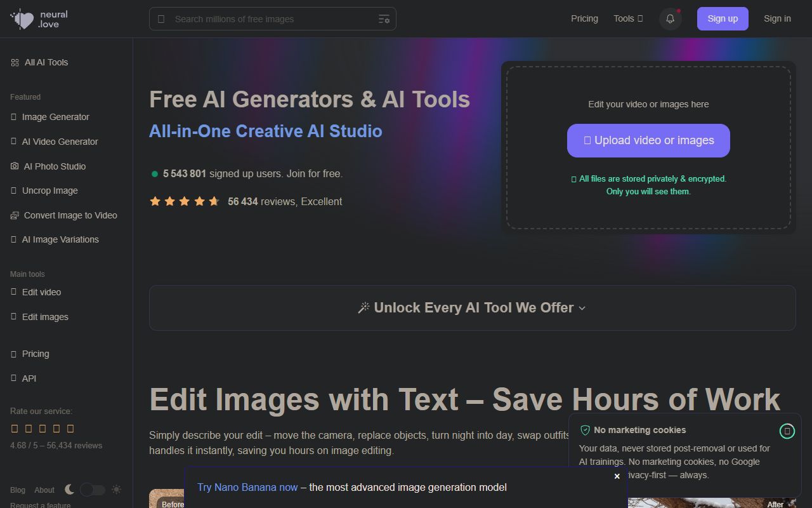Dismiss the No marketing cookies notice
Viewport: 812px width, 508px height.
coord(787,431)
